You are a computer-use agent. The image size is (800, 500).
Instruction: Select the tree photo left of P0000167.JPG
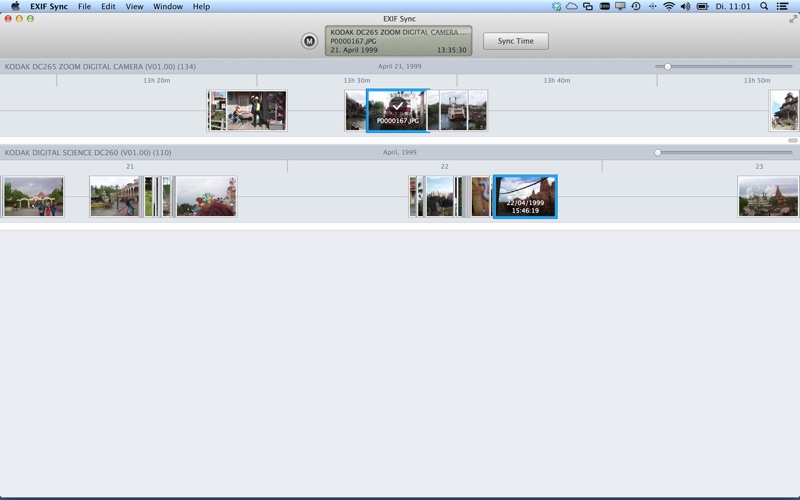(355, 111)
